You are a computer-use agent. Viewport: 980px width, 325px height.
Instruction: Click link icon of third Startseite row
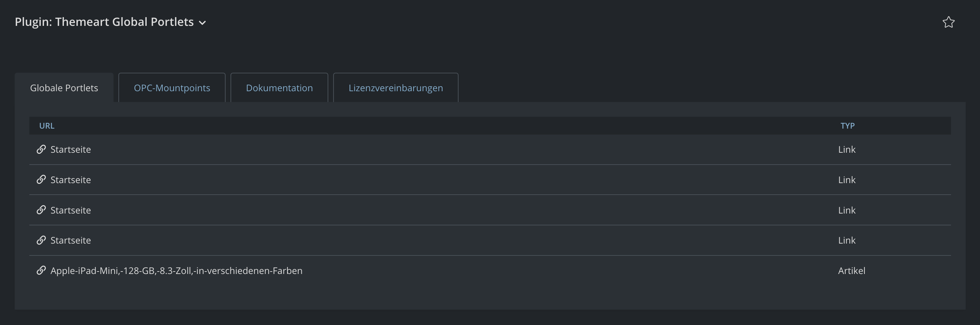(41, 210)
